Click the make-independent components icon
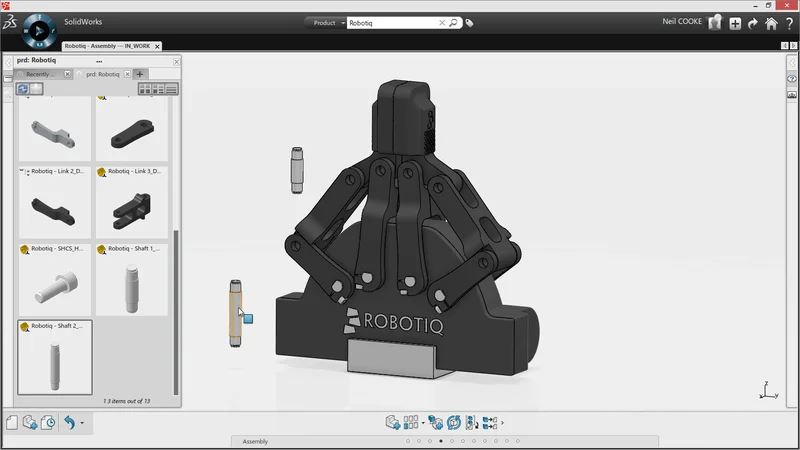The width and height of the screenshot is (800, 450). click(490, 422)
